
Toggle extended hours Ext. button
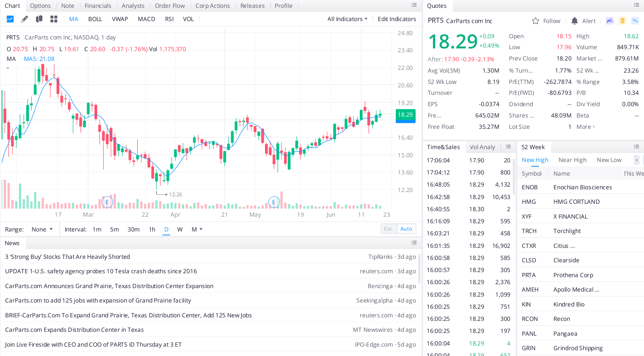(x=389, y=229)
